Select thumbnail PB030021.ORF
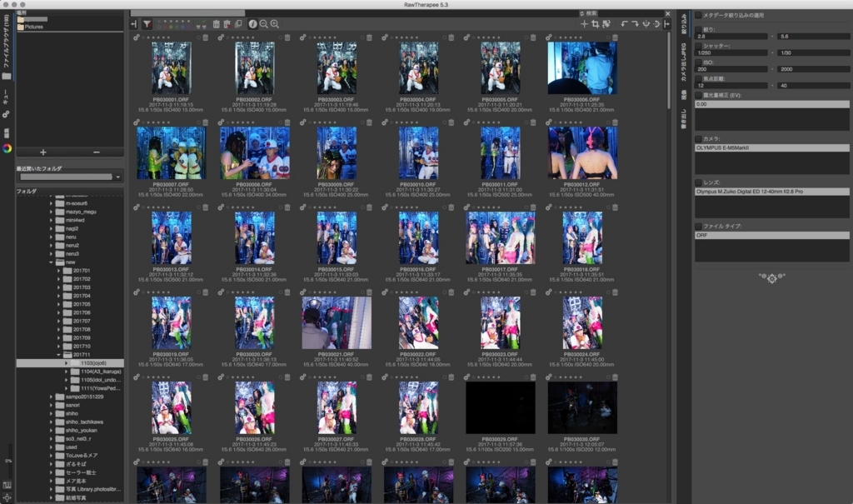Screen dimensions: 853x504 (x=337, y=322)
